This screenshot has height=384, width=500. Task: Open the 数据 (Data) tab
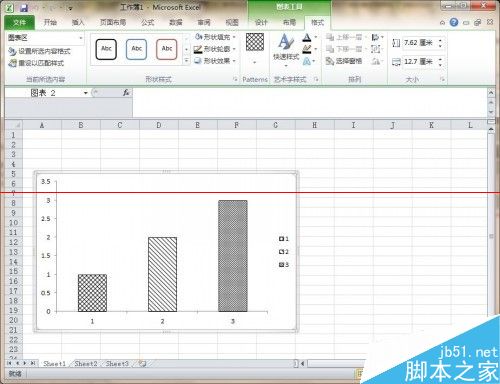pos(176,22)
